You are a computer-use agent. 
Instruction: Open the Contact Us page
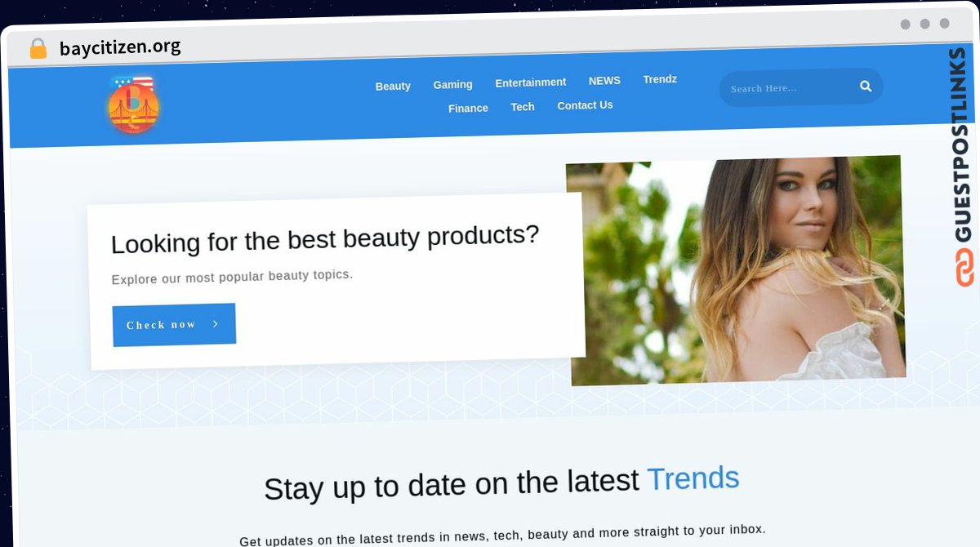pos(585,105)
